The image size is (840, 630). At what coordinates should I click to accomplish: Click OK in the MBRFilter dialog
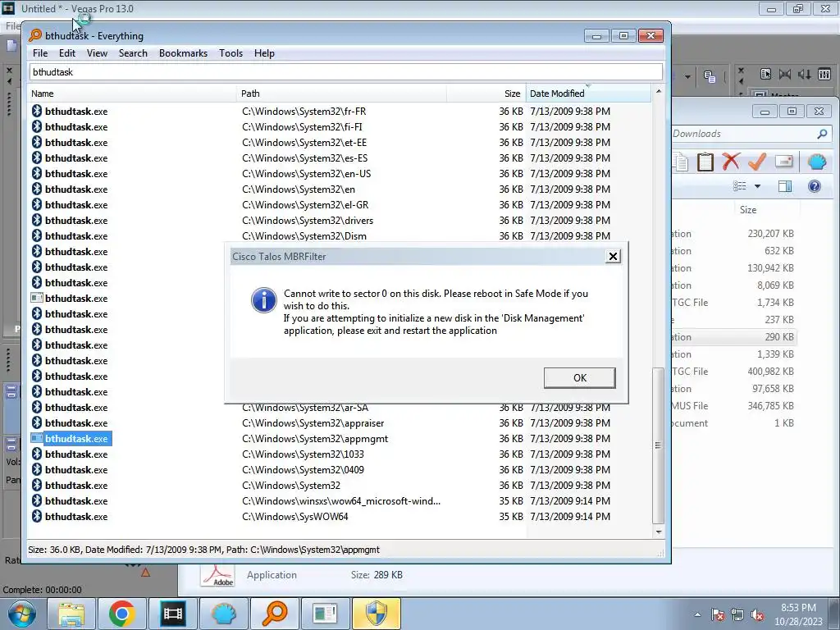point(580,377)
